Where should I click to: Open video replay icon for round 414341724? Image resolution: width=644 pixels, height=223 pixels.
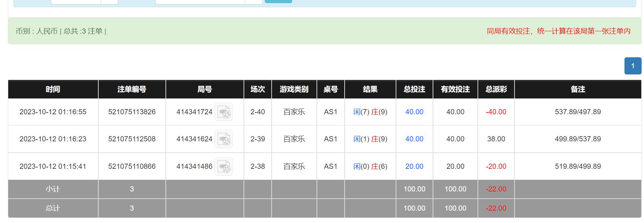tap(223, 112)
